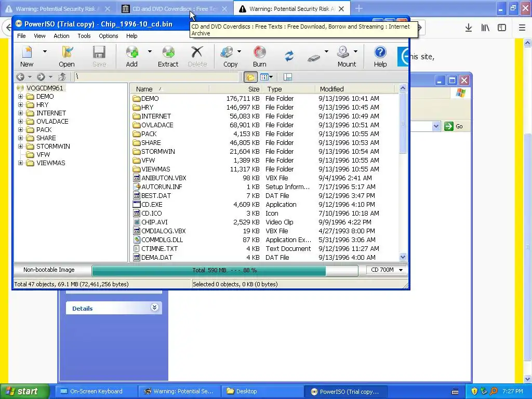Click file list scroll down arrow
Screen dimensions: 532x399
coord(403,257)
